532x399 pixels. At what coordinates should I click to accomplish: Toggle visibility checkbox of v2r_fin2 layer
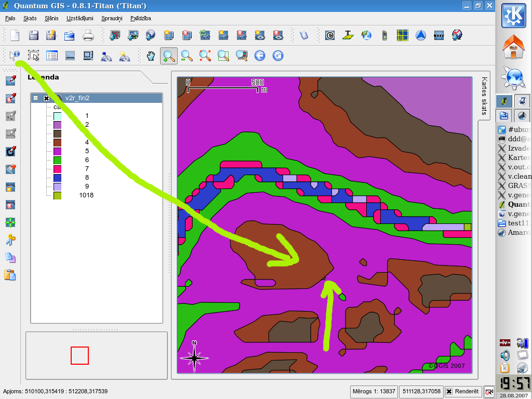(x=46, y=98)
